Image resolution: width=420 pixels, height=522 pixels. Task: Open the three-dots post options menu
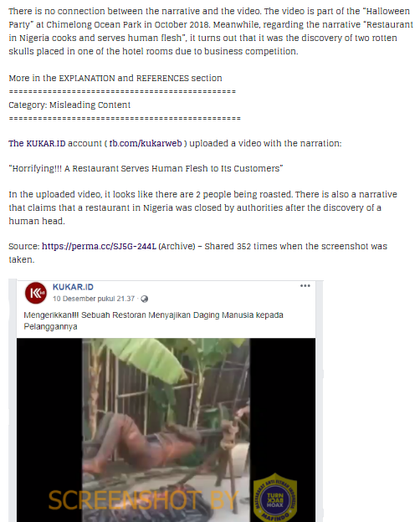coord(305,286)
